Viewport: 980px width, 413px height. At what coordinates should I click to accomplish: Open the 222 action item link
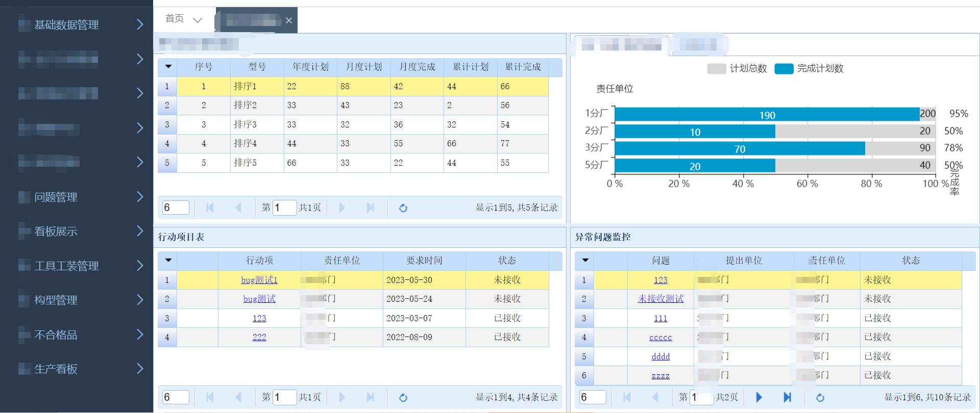pyautogui.click(x=259, y=337)
